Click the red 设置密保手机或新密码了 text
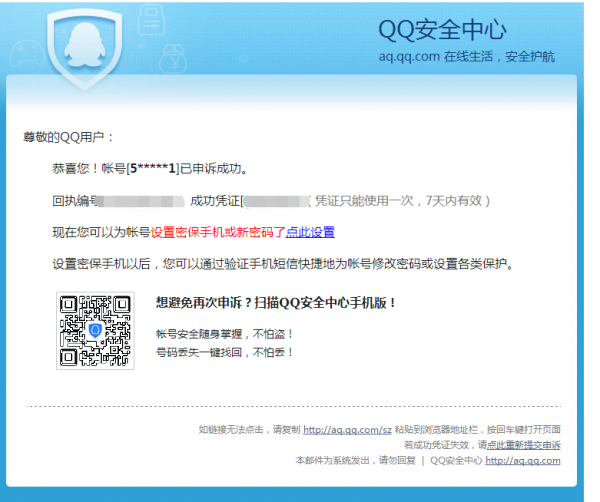The width and height of the screenshot is (600, 502). (x=218, y=232)
